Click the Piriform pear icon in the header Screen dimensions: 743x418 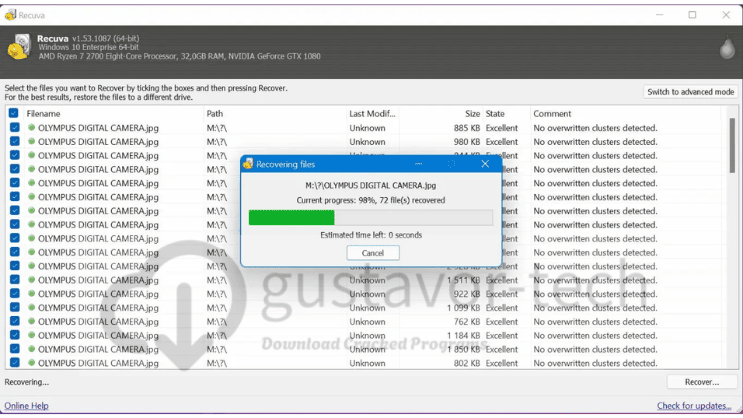click(x=727, y=48)
